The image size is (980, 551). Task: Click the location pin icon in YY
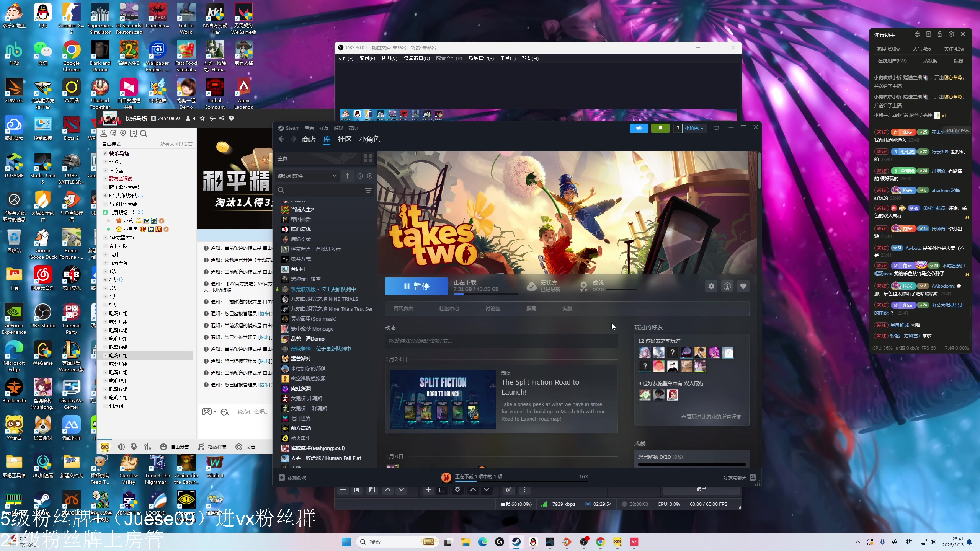(x=123, y=133)
